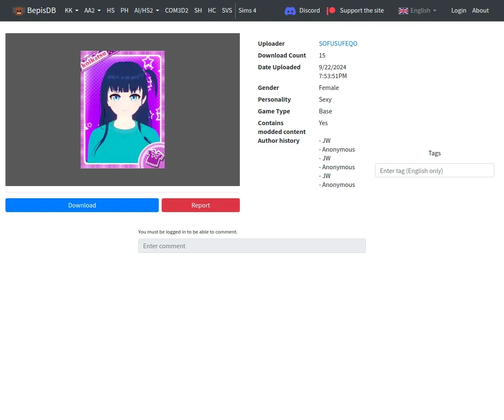Screen dimensions: 504x420
Task: Open the About page
Action: tap(480, 10)
